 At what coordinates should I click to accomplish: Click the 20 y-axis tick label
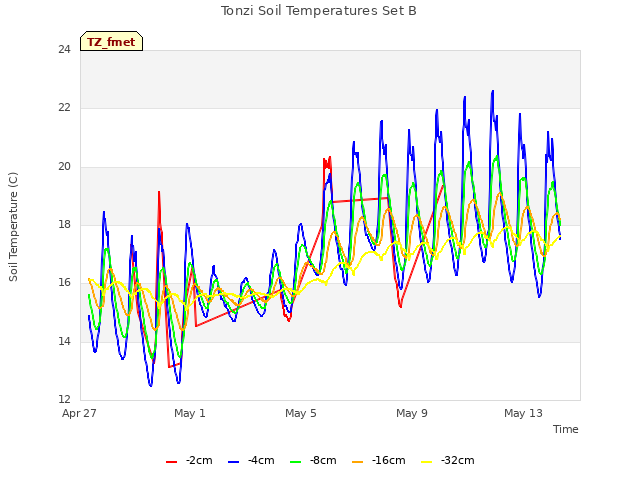(64, 167)
